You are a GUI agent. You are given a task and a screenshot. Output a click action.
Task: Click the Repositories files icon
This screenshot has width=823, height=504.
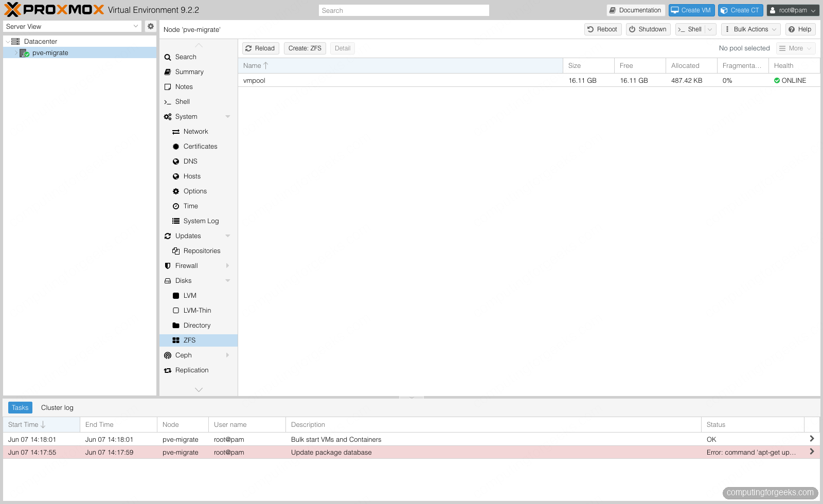coord(176,251)
